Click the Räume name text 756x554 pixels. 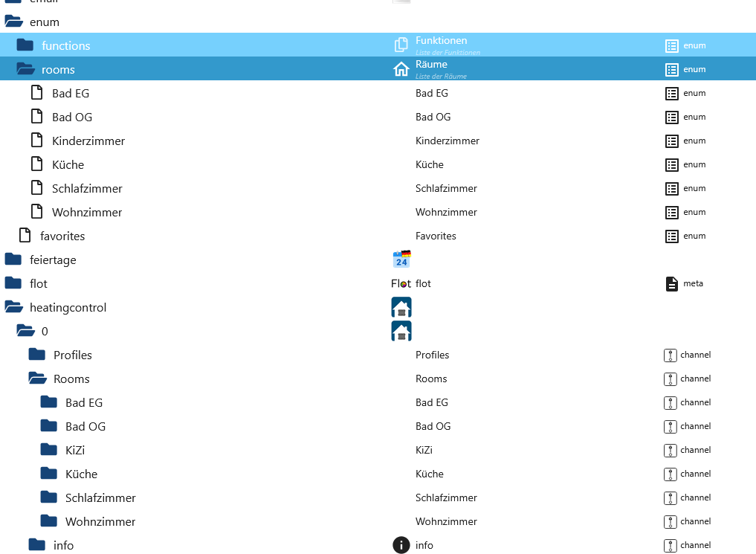click(431, 64)
